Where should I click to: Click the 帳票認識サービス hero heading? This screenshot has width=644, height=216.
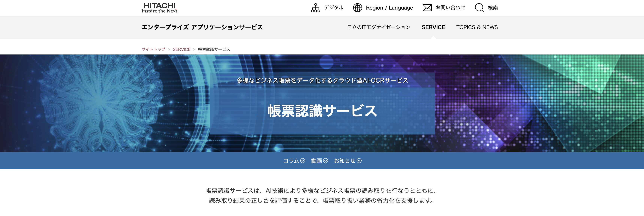[322, 111]
